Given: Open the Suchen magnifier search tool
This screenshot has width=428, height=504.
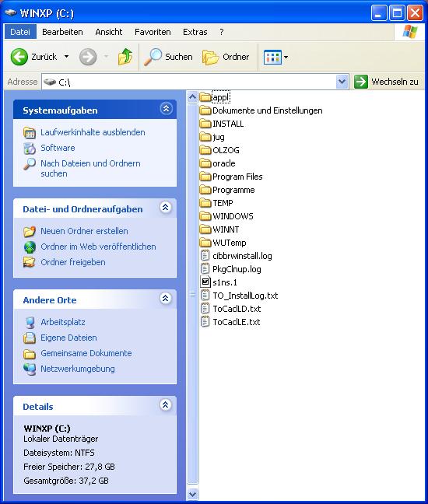Looking at the screenshot, I should (153, 57).
